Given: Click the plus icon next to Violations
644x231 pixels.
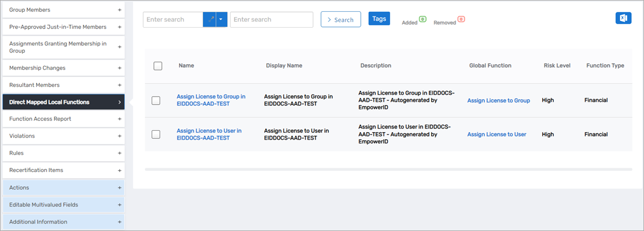Looking at the screenshot, I should 119,136.
